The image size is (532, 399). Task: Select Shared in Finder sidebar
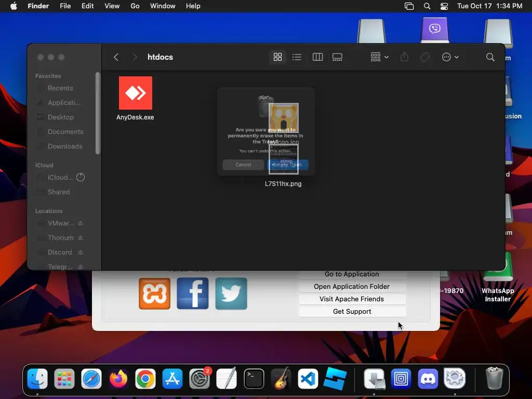(x=58, y=192)
